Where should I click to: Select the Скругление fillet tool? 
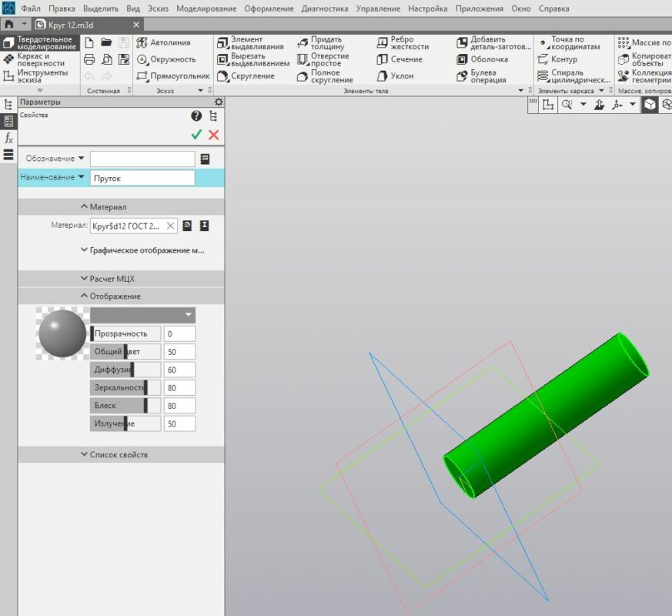point(246,76)
